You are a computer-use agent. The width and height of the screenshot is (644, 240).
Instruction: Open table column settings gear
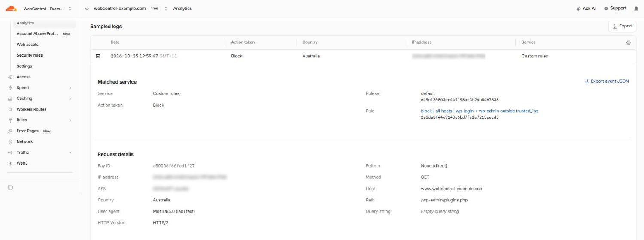click(629, 42)
